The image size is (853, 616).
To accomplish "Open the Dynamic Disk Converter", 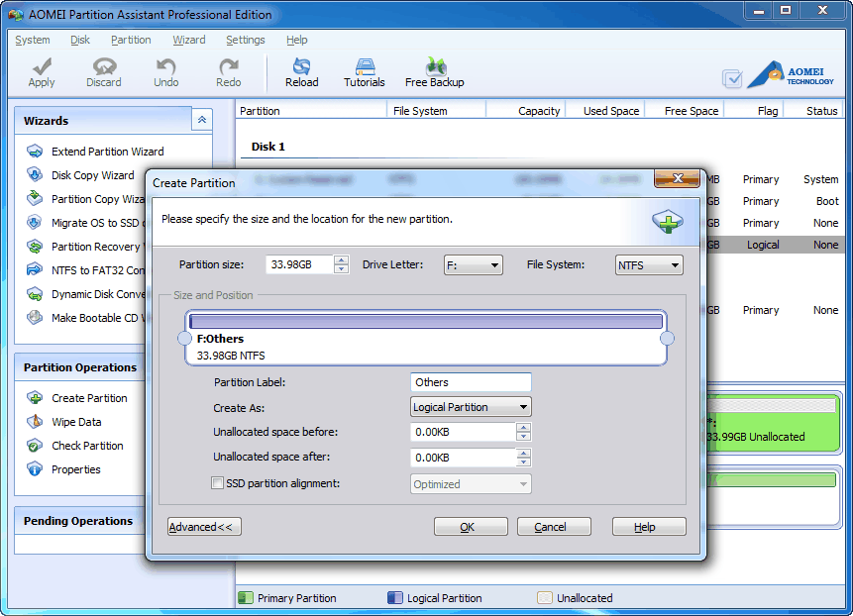I will click(x=85, y=294).
